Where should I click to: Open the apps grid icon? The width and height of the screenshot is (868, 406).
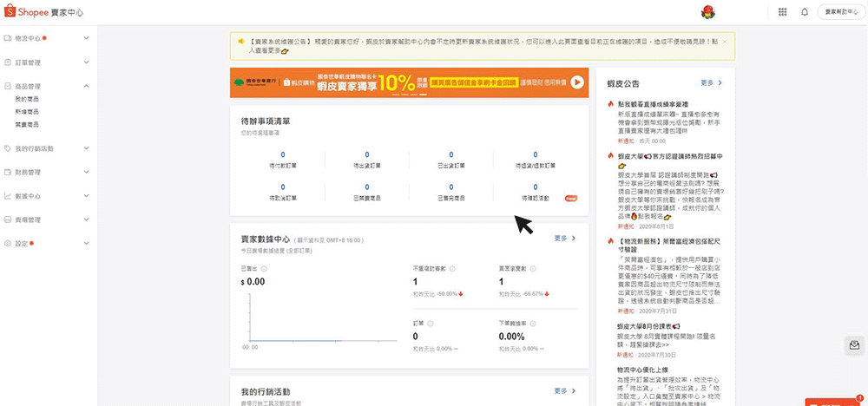coord(783,12)
